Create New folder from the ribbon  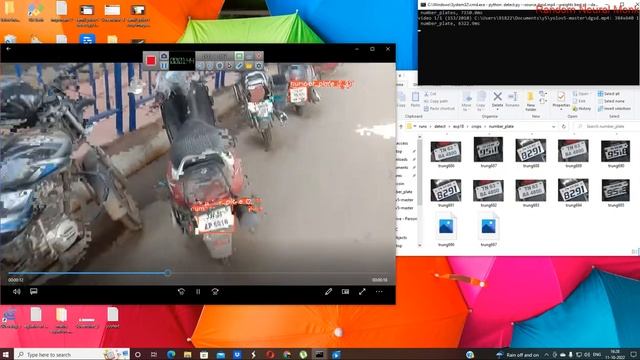(531, 101)
